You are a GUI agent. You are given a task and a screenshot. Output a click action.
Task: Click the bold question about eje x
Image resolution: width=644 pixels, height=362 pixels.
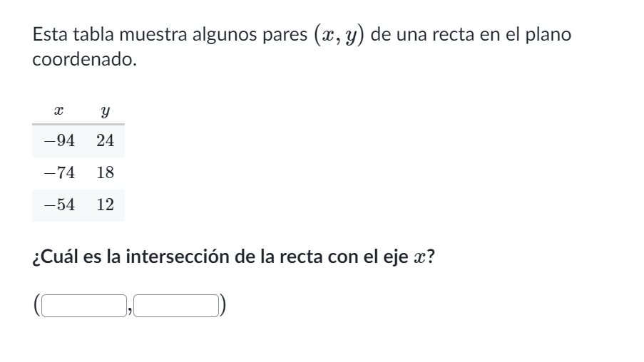[x=233, y=257]
